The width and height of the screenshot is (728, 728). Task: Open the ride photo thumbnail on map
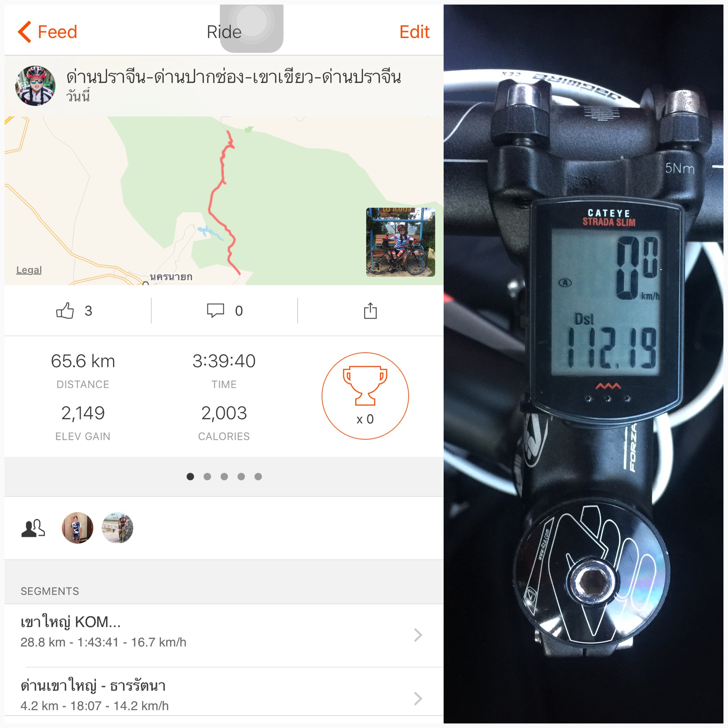400,242
